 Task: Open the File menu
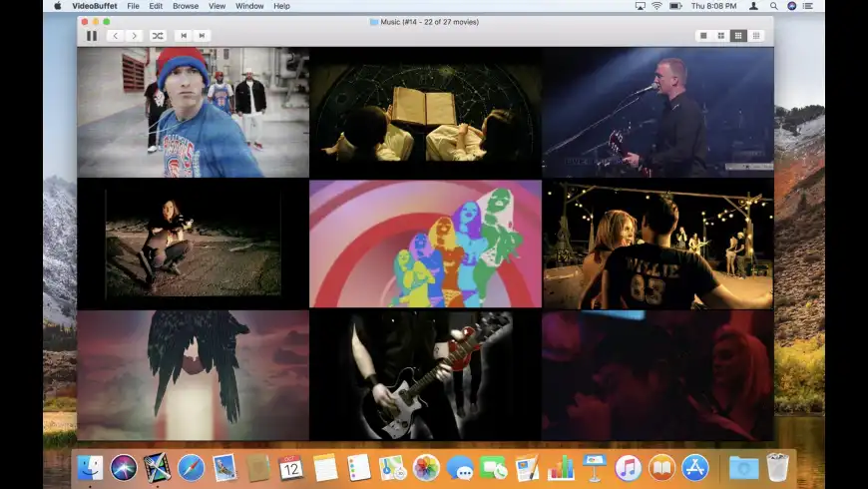click(x=133, y=6)
